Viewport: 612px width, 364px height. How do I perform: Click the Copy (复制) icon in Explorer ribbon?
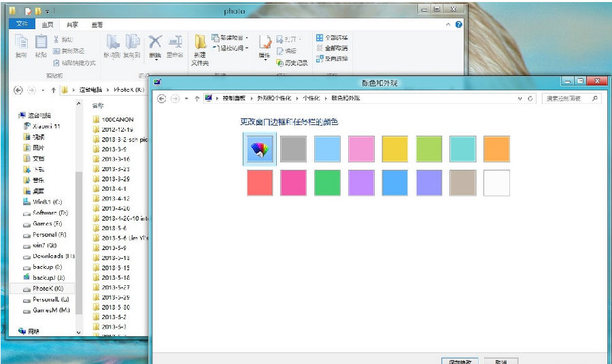(21, 42)
